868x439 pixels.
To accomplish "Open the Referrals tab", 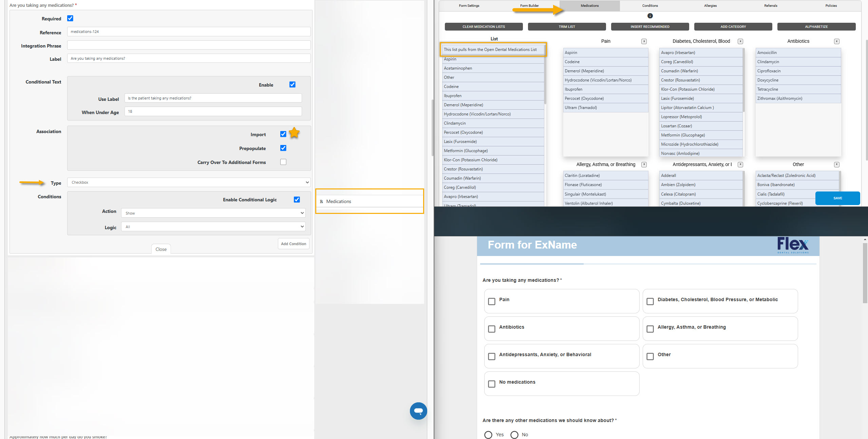I will point(771,6).
